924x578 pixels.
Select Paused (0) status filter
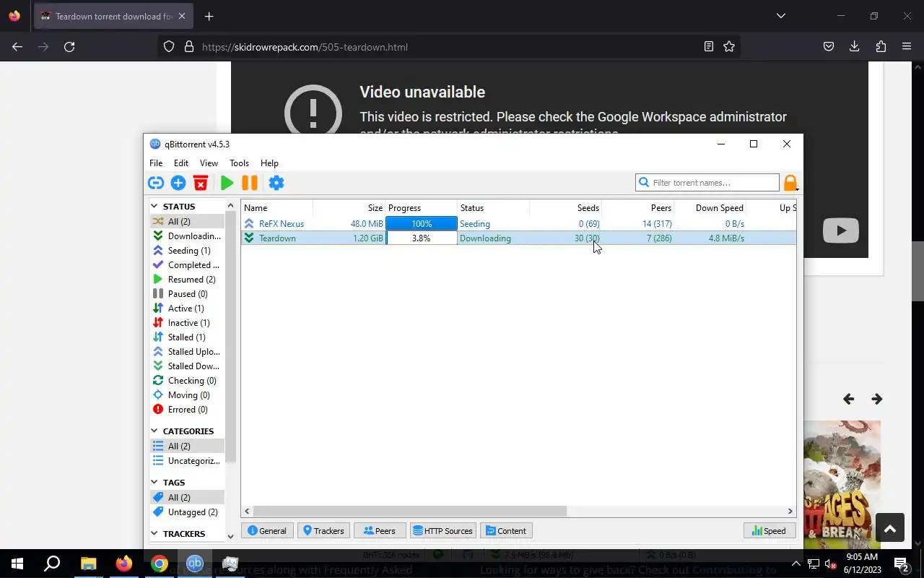tap(187, 294)
